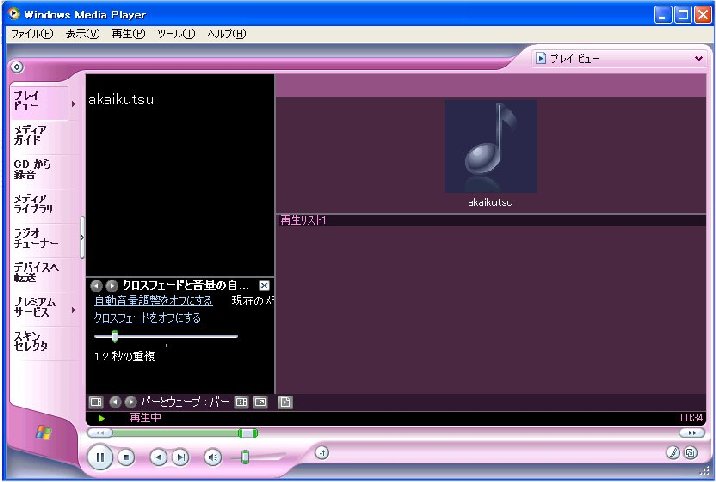Click the rewind button on seek bar
Image resolution: width=716 pixels, height=482 pixels.
click(x=100, y=433)
